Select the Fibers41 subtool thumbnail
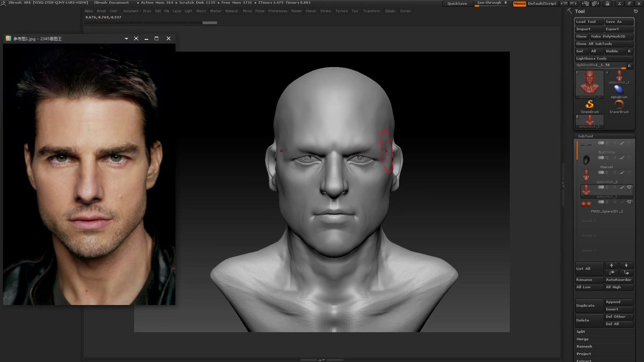Viewport: 644px width, 362px height. coord(586,160)
